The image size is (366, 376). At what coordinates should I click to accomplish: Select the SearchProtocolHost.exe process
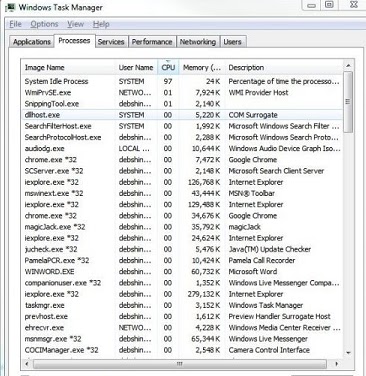pos(182,137)
